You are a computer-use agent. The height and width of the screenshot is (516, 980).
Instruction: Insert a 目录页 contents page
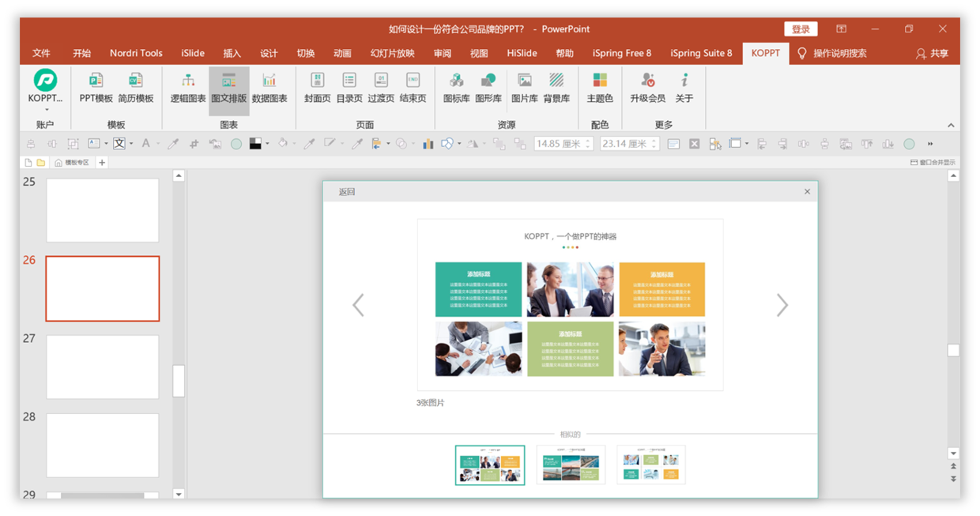(x=349, y=87)
